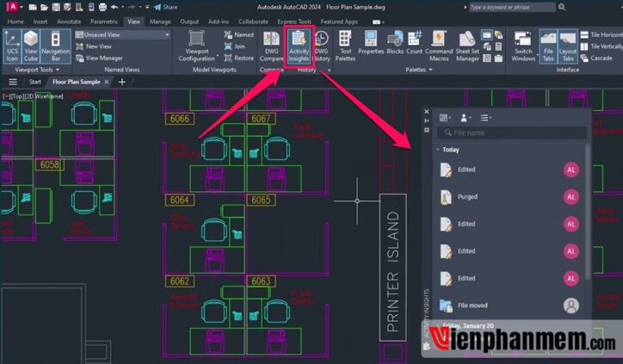623x364 pixels.
Task: Switch to the Collaborate ribbon tab
Action: click(253, 22)
